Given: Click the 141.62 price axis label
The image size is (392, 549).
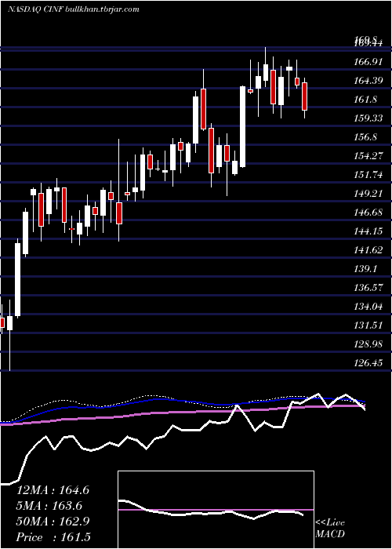Looking at the screenshot, I should [x=368, y=250].
